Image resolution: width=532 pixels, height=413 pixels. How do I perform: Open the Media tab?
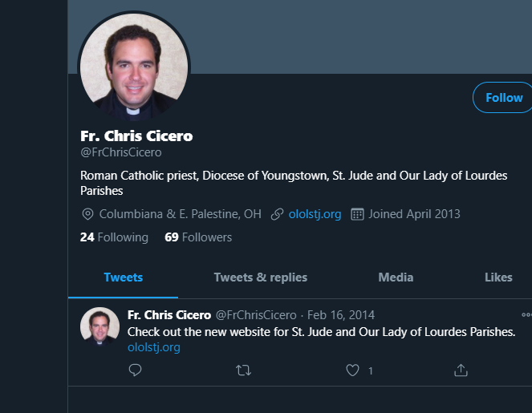(396, 277)
